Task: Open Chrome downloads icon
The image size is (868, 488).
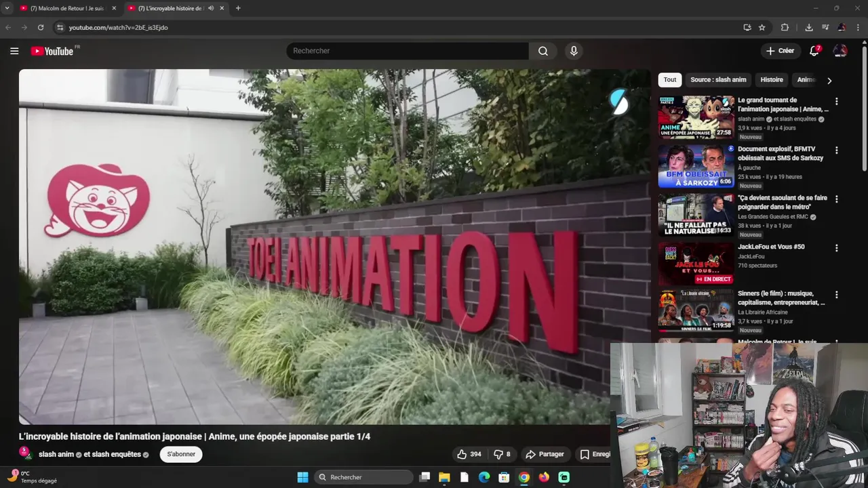Action: pyautogui.click(x=809, y=27)
